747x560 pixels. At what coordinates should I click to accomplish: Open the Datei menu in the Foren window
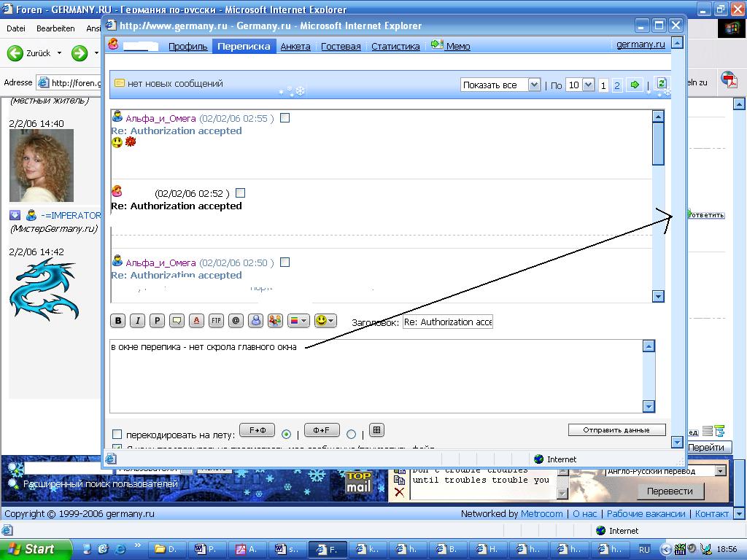[x=16, y=28]
